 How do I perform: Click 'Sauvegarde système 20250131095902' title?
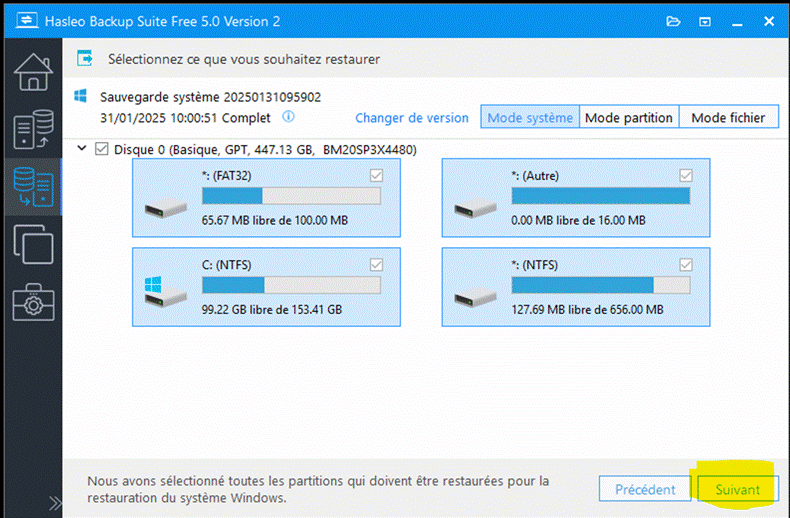tap(211, 97)
